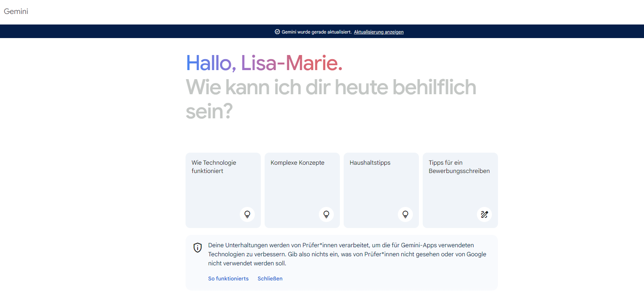Screen dimensions: 644x297
Task: Click the Deine Unterhaltungen werden privacy text
Action: pos(347,254)
